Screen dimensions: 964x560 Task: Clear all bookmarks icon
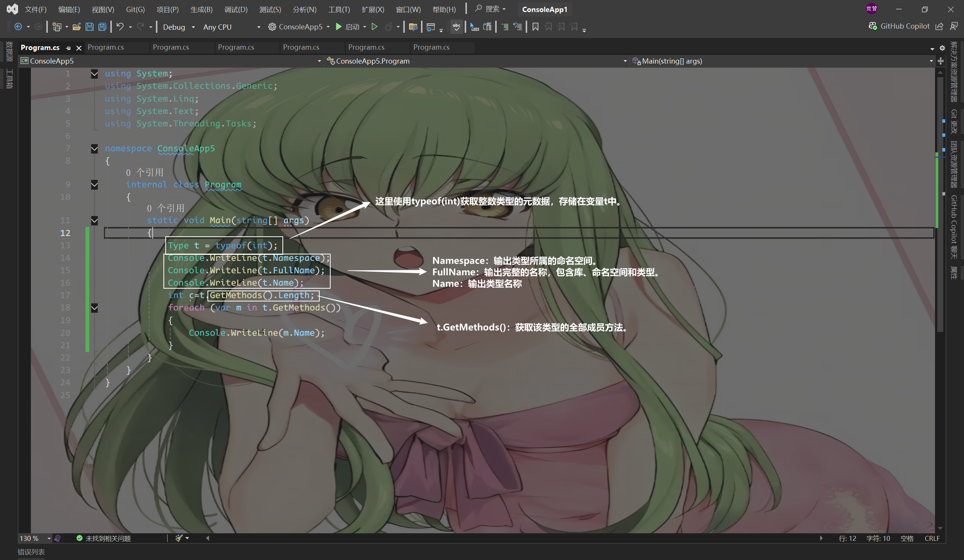(574, 27)
